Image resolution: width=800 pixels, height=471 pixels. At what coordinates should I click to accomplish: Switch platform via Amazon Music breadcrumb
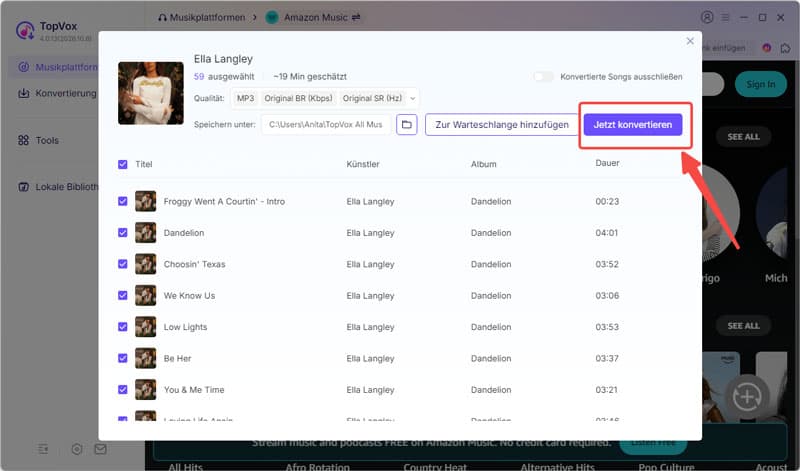pos(315,17)
